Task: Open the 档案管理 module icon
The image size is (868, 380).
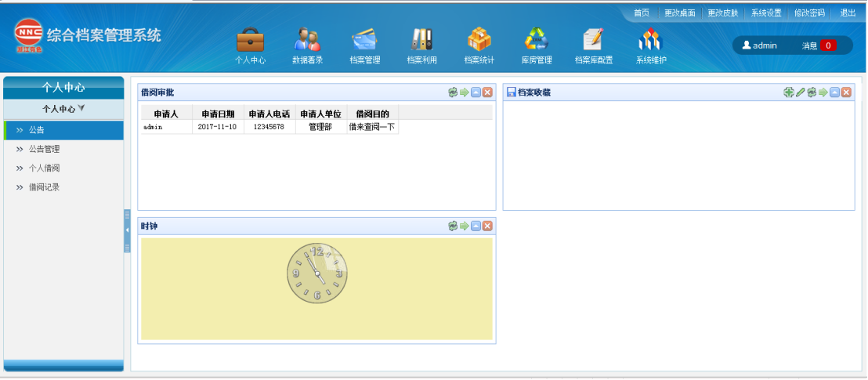Action: tap(365, 39)
